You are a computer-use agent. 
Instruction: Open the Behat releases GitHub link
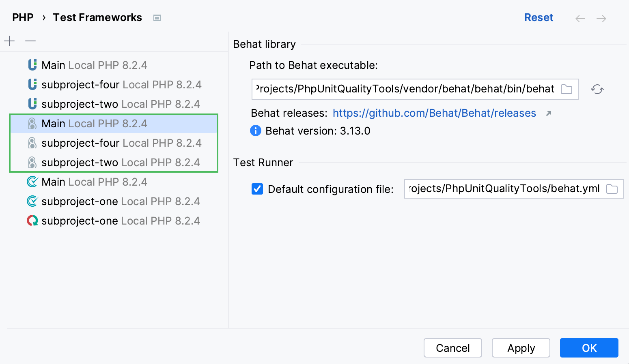pyautogui.click(x=434, y=113)
